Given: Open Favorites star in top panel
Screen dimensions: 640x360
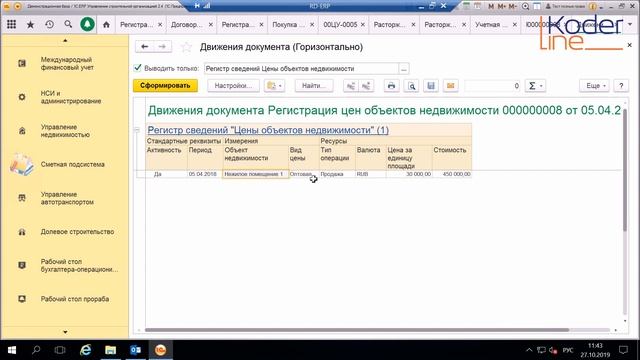Looking at the screenshot, I should [x=30, y=24].
